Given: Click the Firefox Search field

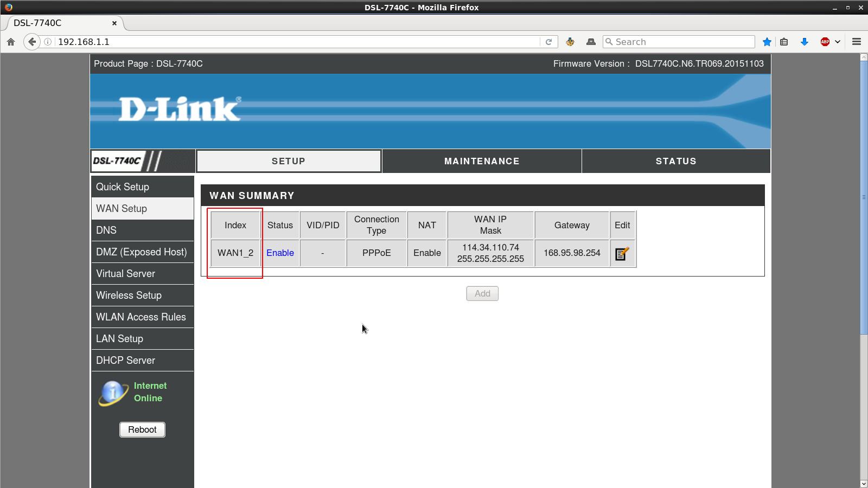Looking at the screenshot, I should 679,42.
